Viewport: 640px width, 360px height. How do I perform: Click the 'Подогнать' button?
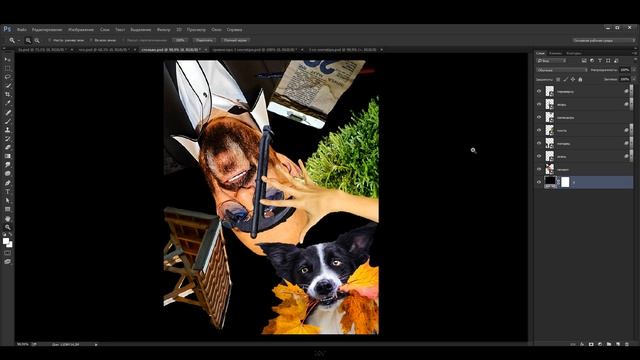204,40
